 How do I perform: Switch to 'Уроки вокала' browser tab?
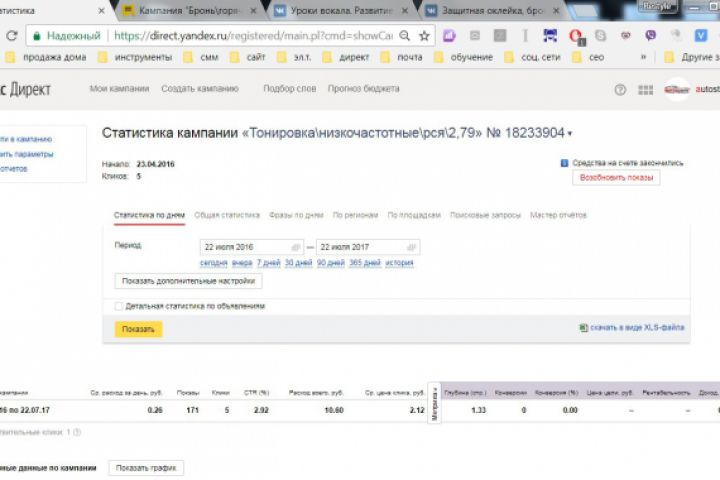click(341, 11)
